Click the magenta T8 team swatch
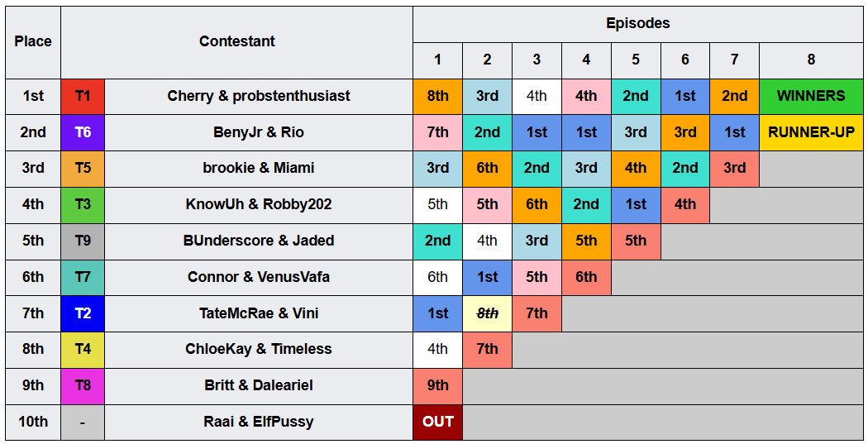This screenshot has width=868, height=444. [x=83, y=385]
